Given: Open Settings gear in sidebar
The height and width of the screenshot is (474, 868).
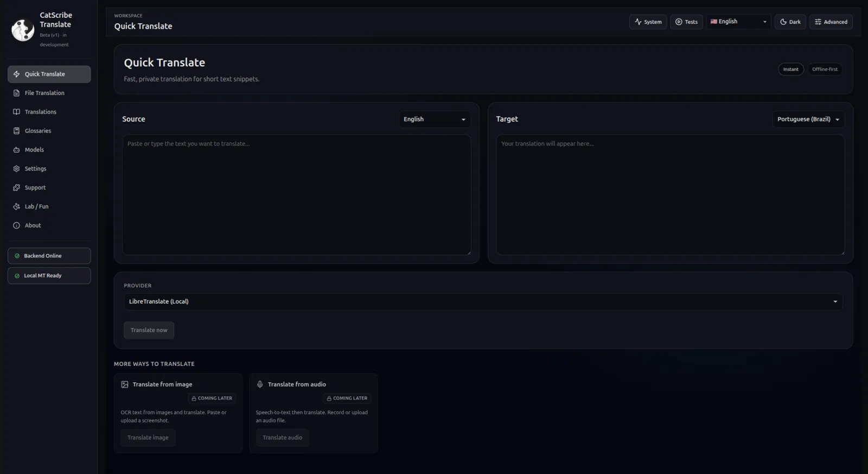Looking at the screenshot, I should pyautogui.click(x=16, y=169).
